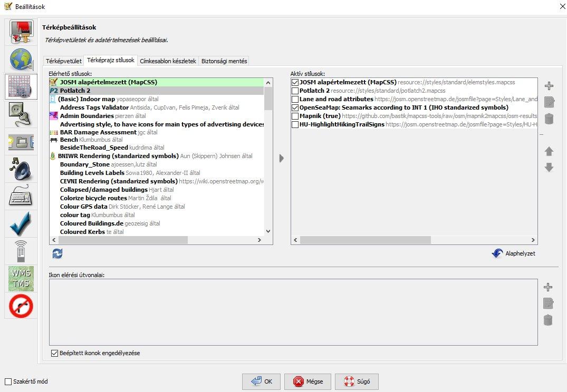Screen dimensions: 567x392
Task: Select the Building Levels Labels style
Action: click(x=157, y=173)
